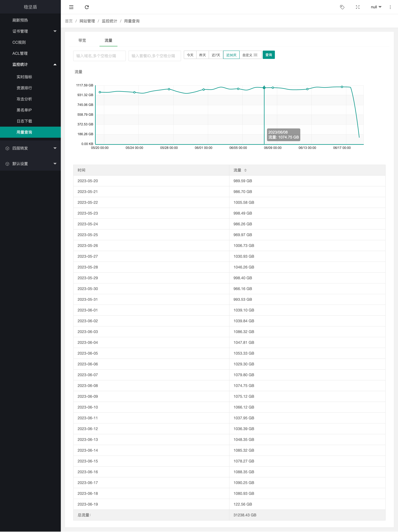Viewport: 398px width, 532px height.
Task: Click the refresh icon in the top bar
Action: pos(87,7)
